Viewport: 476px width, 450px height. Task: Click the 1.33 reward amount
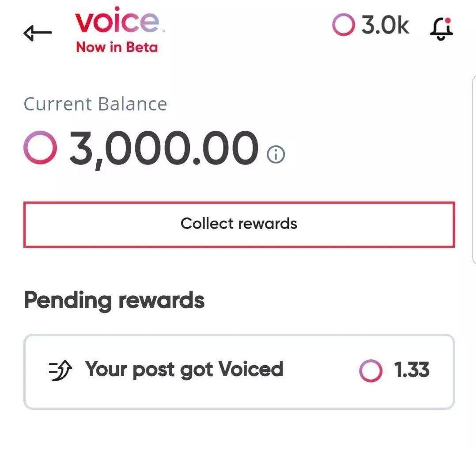pos(412,370)
